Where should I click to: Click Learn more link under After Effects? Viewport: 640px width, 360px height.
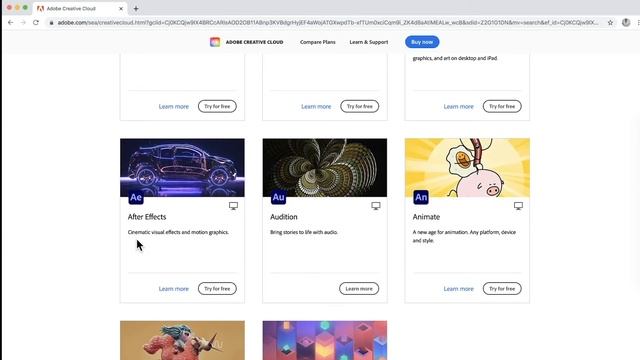173,289
